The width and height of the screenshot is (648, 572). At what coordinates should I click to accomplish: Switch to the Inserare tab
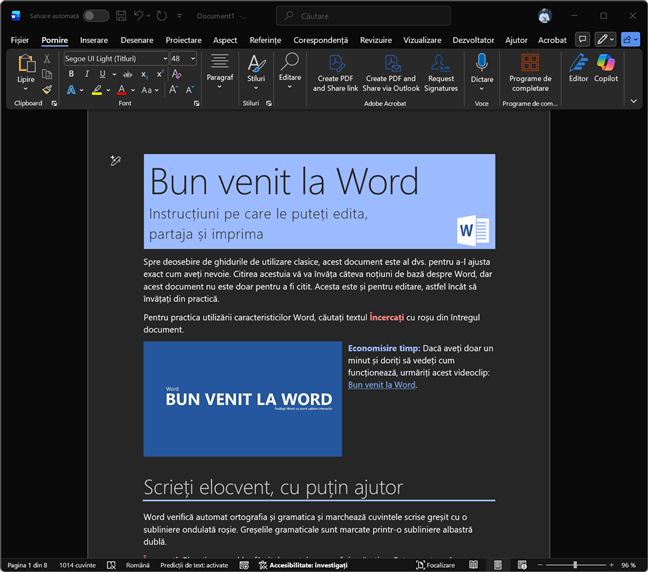point(94,40)
